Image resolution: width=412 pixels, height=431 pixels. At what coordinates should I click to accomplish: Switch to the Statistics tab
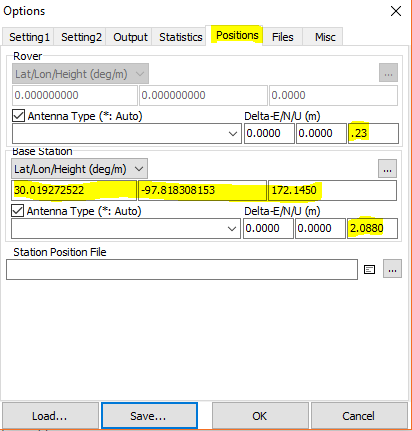pyautogui.click(x=180, y=37)
